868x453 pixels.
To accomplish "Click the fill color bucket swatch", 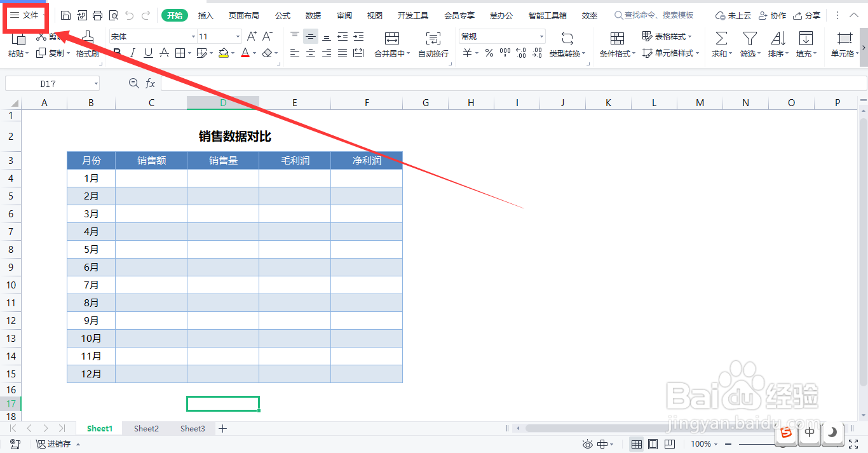I will [x=223, y=53].
